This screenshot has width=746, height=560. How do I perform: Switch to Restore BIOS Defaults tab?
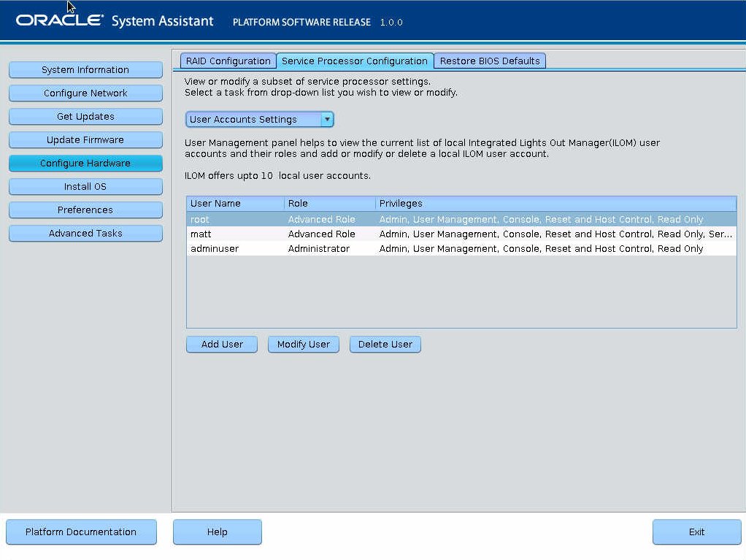click(x=490, y=61)
